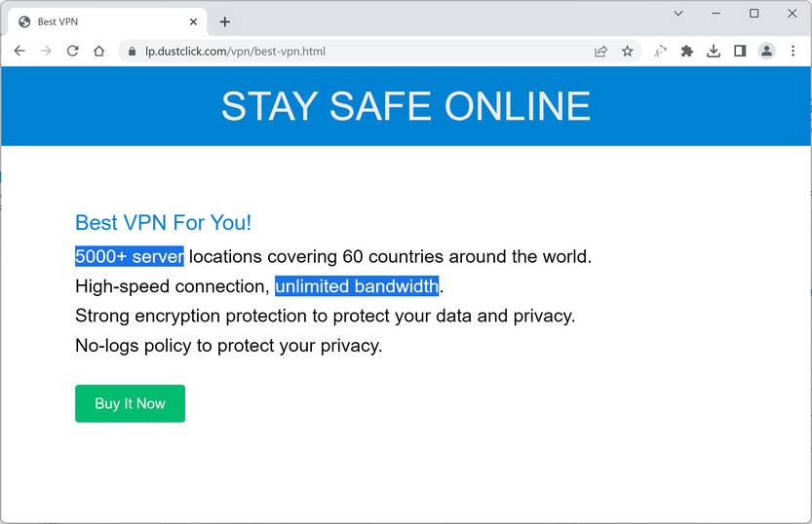This screenshot has height=524, width=812.
Task: Click the highlighted unlimited bandwidth text
Action: pos(357,286)
